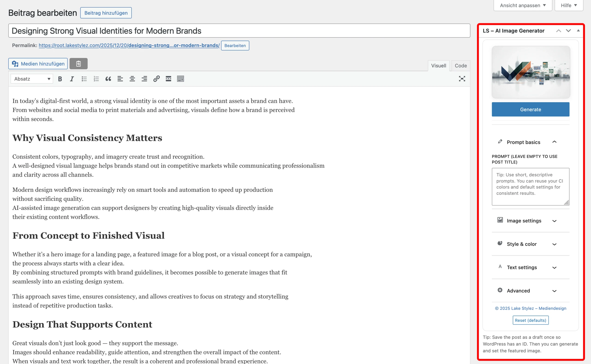591x364 pixels.
Task: Activate the paste as text tool
Action: click(78, 64)
